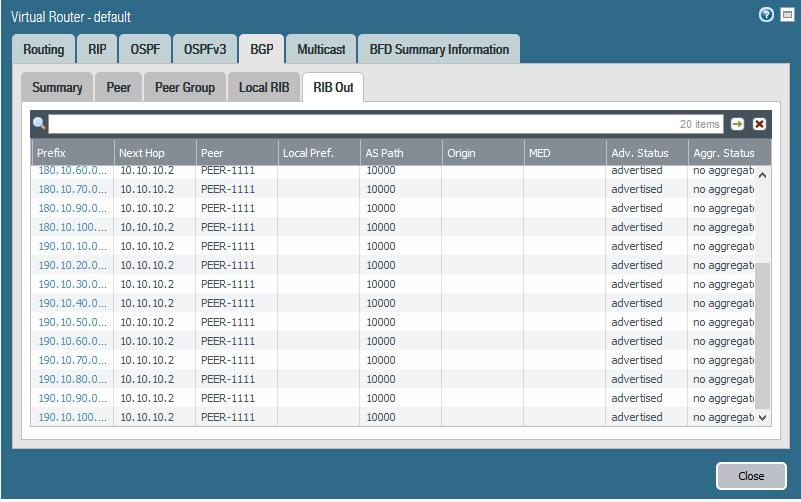Open prefix link 180.10.70.0

72,189
